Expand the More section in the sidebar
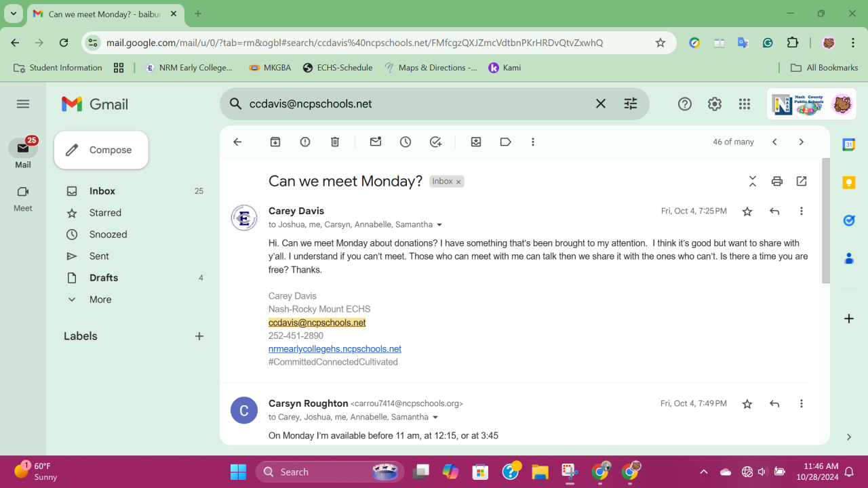868x488 pixels. point(100,300)
